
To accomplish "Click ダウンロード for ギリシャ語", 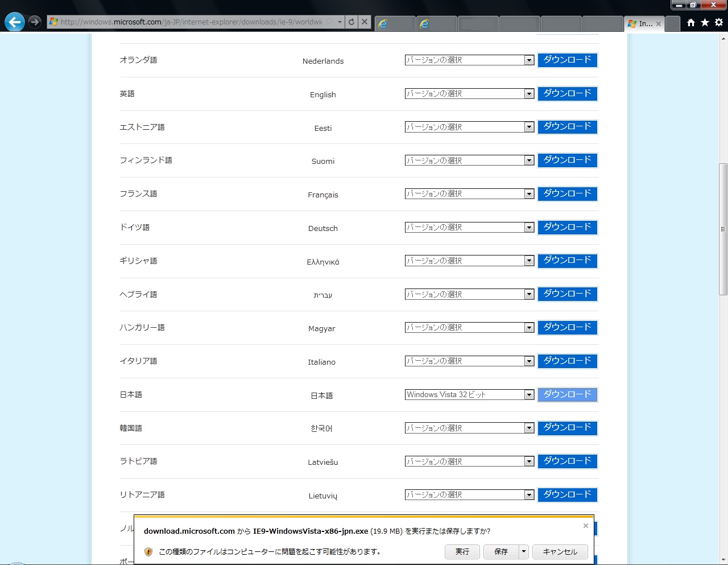I will [568, 260].
